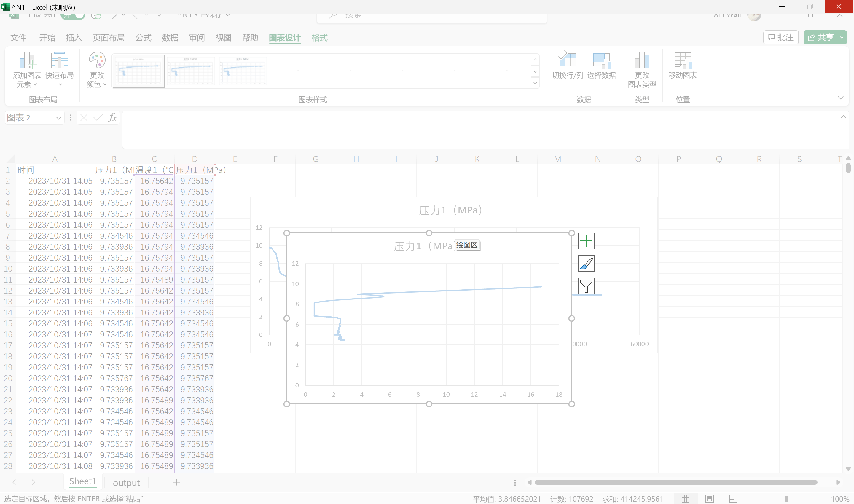Click Change Chart Type icon
The height and width of the screenshot is (504, 854).
point(642,60)
